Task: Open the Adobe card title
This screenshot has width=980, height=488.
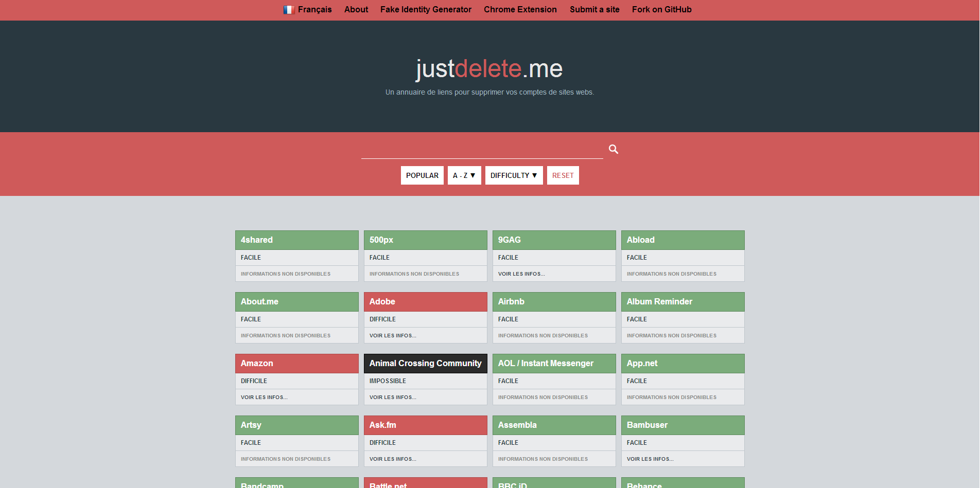Action: tap(426, 302)
